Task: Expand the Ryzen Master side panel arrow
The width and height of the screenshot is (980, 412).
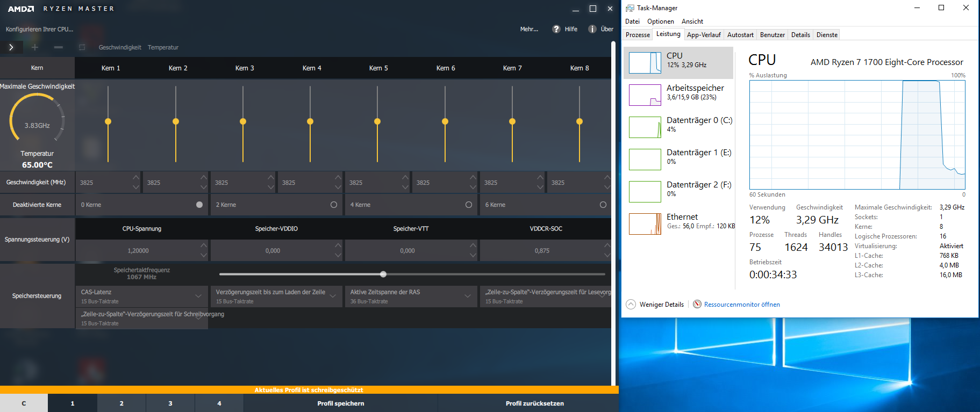Action: [x=11, y=47]
